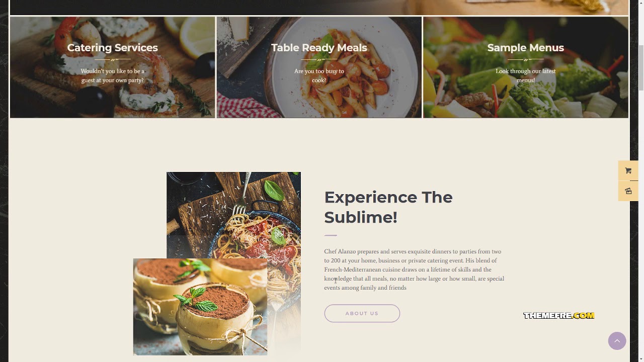Viewport: 644px width, 362px height.
Task: Click the ornament divider under Catering Services
Action: (x=113, y=59)
